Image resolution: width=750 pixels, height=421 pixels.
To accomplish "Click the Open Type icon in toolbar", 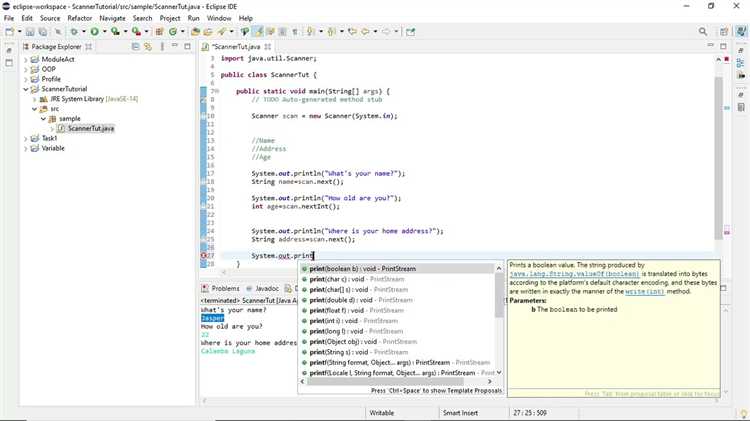I will coord(195,32).
